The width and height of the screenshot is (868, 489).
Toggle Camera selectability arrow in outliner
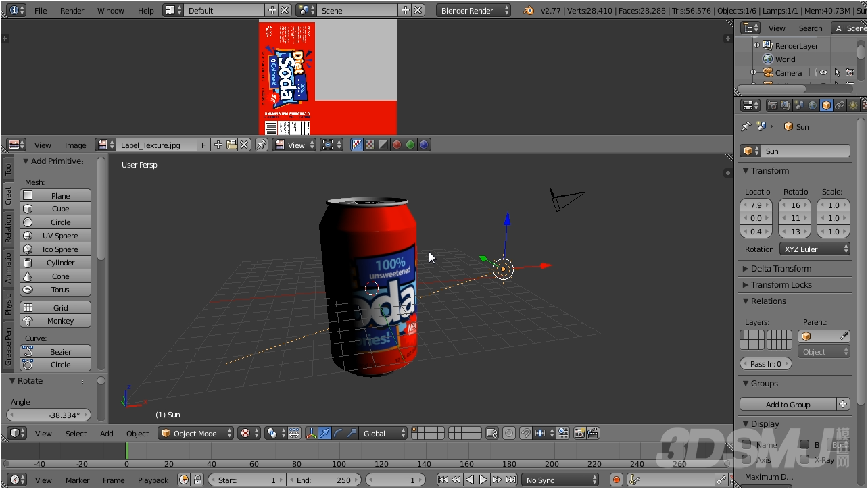(x=837, y=72)
